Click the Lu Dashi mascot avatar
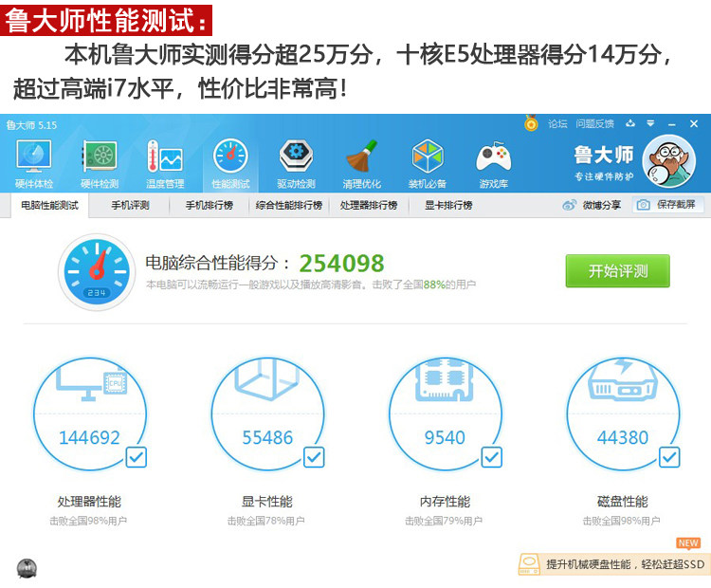 [x=669, y=161]
